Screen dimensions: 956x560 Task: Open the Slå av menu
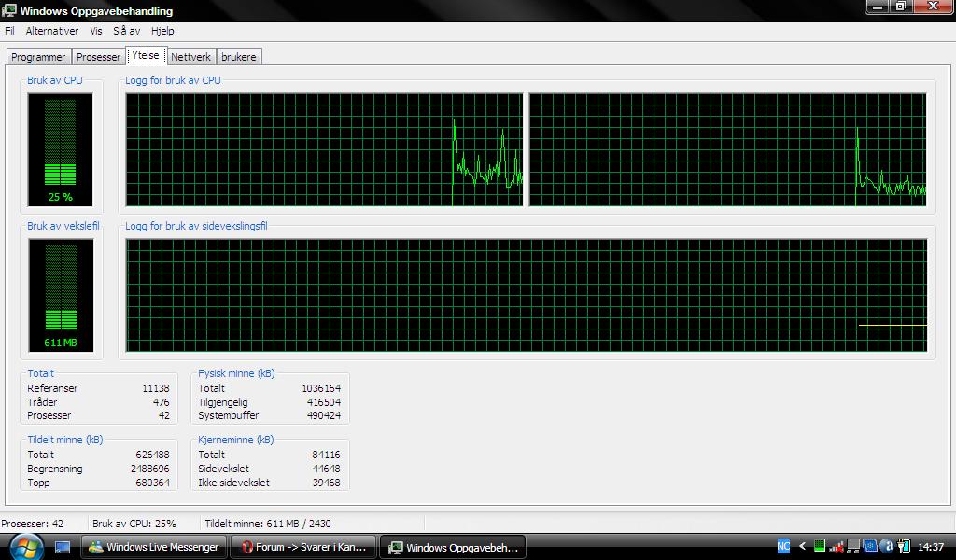pos(126,31)
